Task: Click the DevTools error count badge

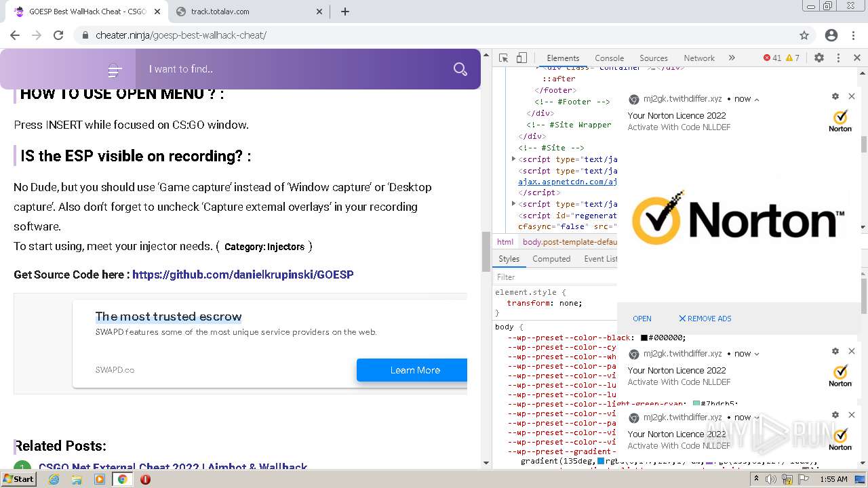Action: pos(772,58)
